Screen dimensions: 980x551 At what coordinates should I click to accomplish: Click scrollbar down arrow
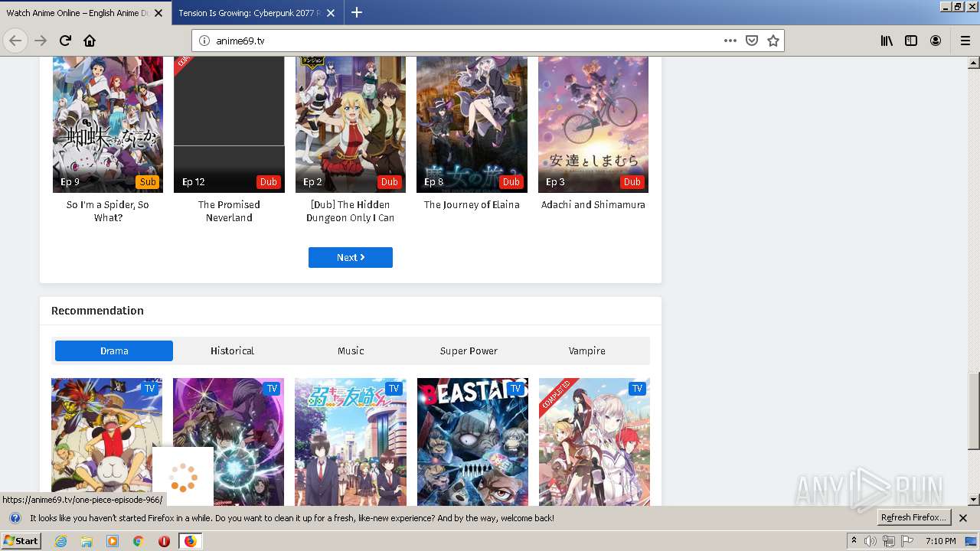pyautogui.click(x=973, y=500)
